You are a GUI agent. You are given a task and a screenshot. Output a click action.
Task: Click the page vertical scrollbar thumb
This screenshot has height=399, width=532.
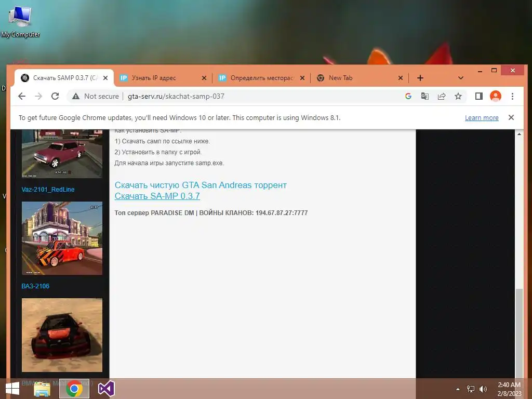519,332
